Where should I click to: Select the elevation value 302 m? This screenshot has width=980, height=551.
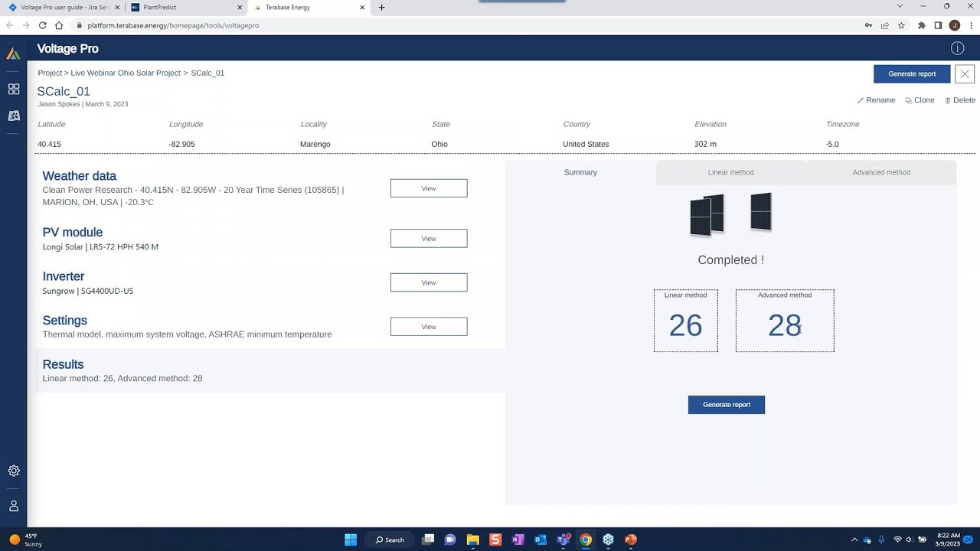click(705, 144)
